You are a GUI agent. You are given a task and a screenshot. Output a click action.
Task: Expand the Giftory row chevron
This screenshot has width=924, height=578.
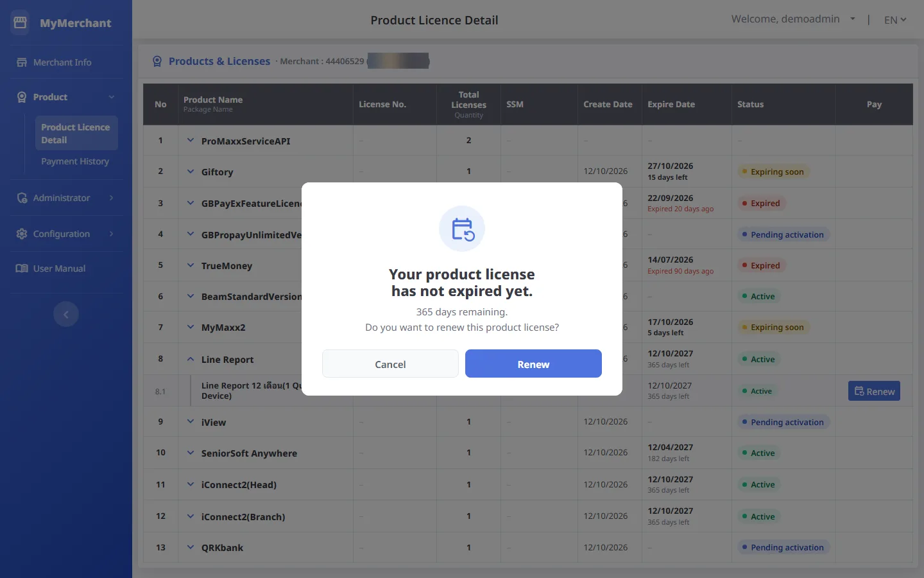[x=191, y=171]
